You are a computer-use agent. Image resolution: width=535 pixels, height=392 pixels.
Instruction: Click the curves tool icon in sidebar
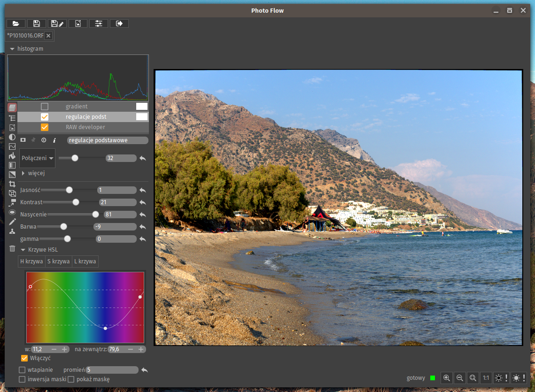coord(12,146)
